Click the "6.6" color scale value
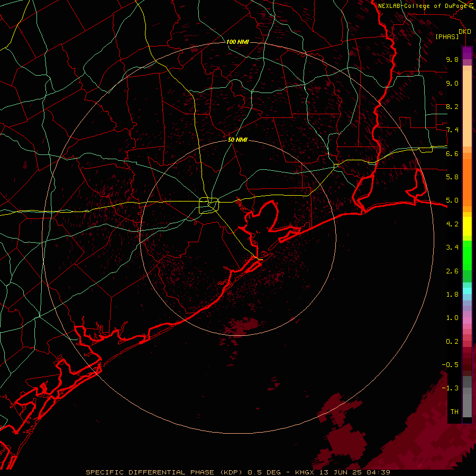 click(452, 153)
